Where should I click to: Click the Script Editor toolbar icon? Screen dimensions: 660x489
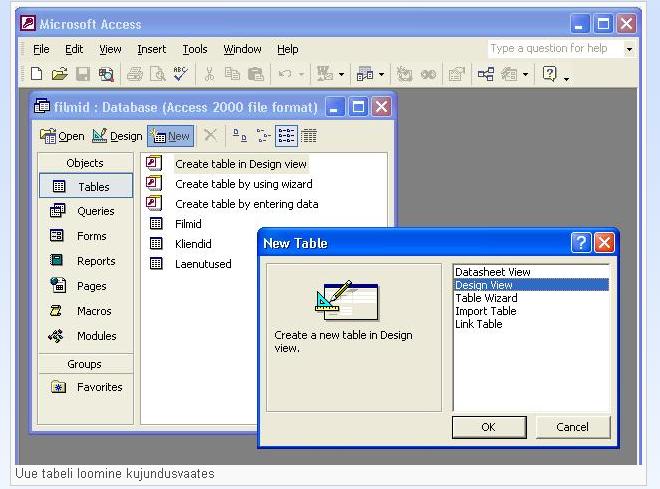click(428, 74)
